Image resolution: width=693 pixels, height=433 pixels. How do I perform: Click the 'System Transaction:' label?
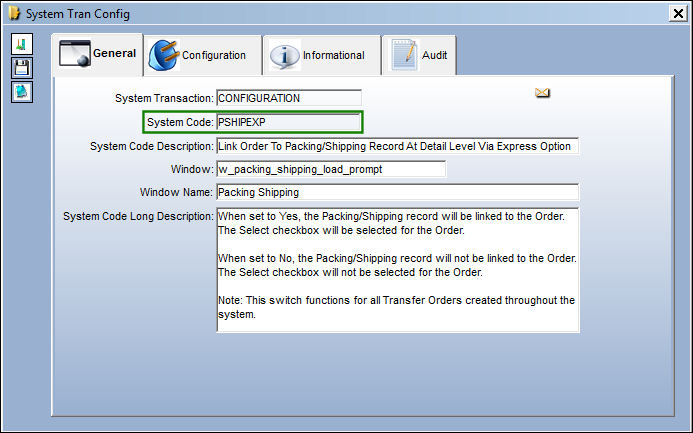pyautogui.click(x=164, y=98)
